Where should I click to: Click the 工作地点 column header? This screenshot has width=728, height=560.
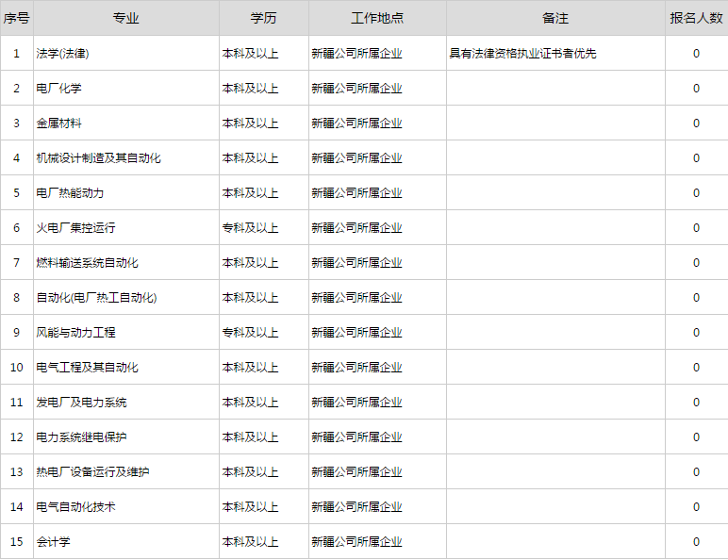(x=377, y=18)
